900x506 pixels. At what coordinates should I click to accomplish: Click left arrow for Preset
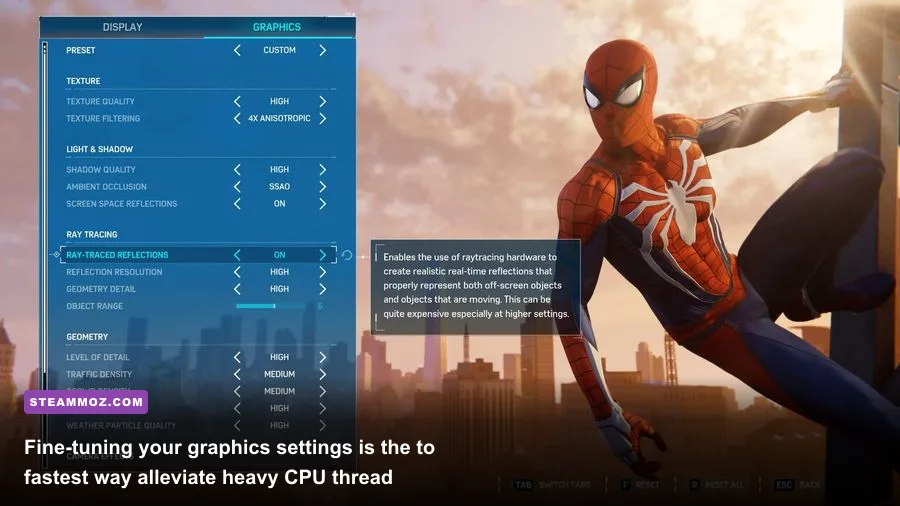tap(237, 50)
